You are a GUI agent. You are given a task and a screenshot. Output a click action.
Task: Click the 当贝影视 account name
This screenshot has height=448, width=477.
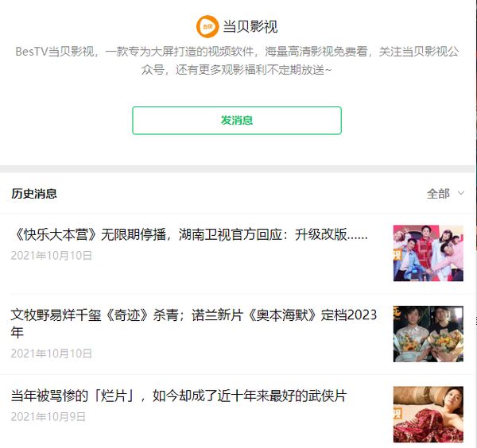click(x=250, y=27)
